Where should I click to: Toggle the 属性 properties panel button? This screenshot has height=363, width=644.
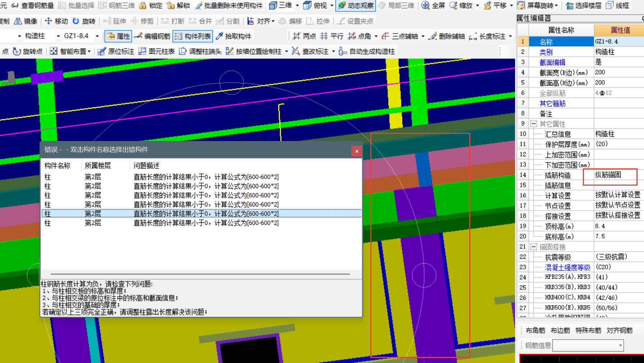118,36
